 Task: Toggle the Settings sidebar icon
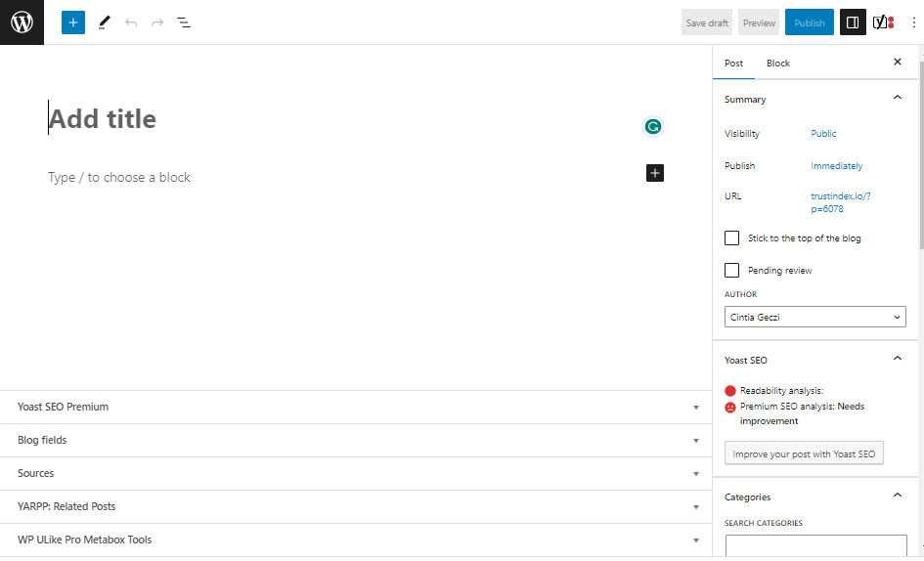[x=853, y=22]
